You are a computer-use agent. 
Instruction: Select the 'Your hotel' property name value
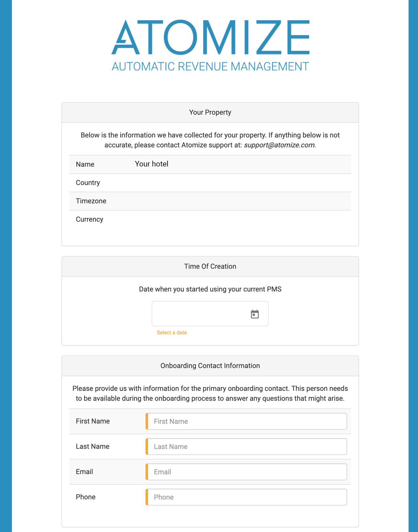(x=152, y=164)
